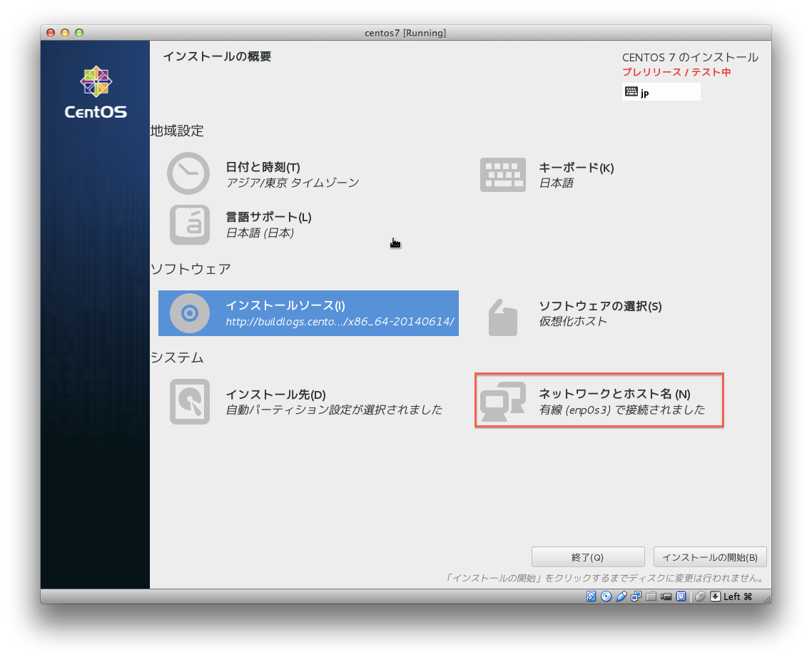Open the jp keyboard layout selector
This screenshot has width=812, height=660.
660,91
